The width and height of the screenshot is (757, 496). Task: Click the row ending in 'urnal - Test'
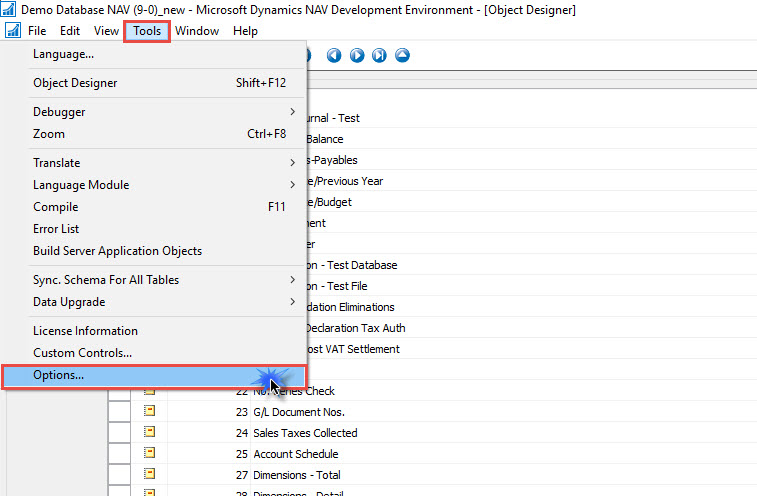pos(532,118)
